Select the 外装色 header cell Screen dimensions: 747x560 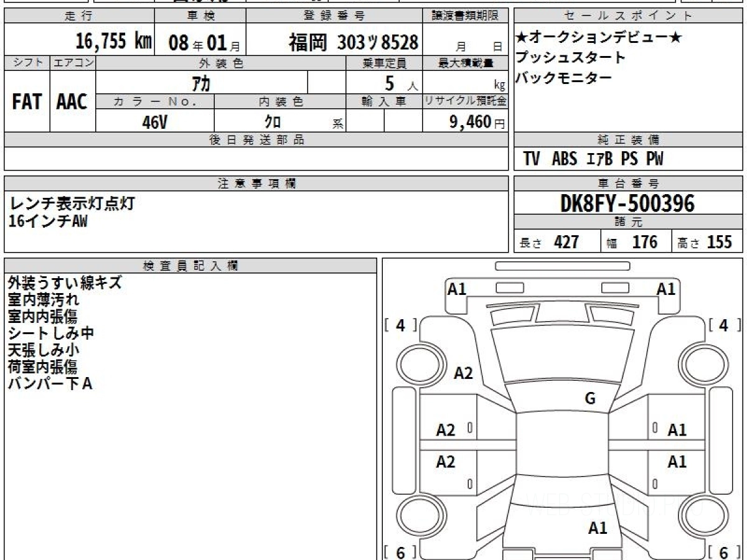(x=221, y=63)
